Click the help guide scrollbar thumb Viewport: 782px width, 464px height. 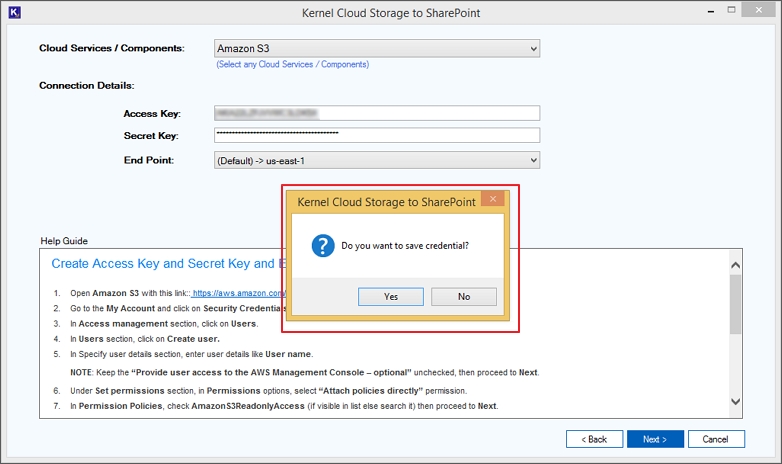tap(735, 304)
